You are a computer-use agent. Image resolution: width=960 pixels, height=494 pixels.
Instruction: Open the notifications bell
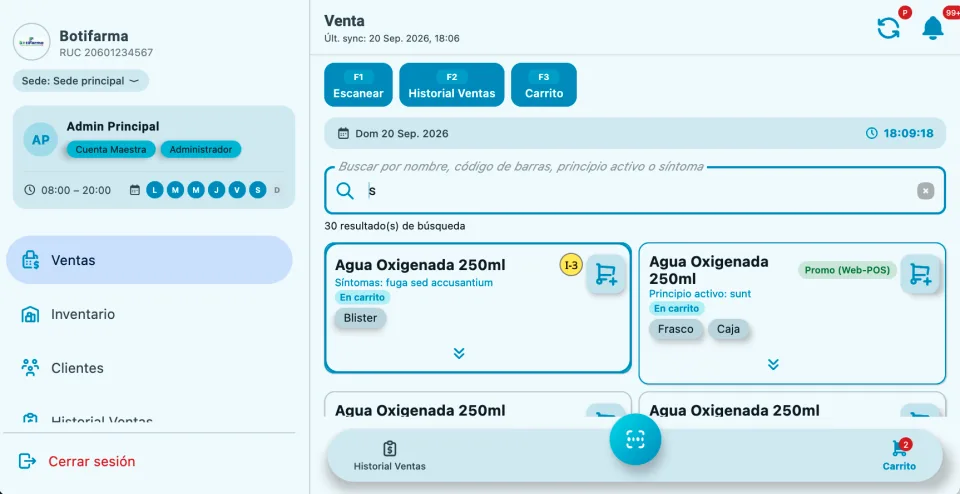point(932,28)
